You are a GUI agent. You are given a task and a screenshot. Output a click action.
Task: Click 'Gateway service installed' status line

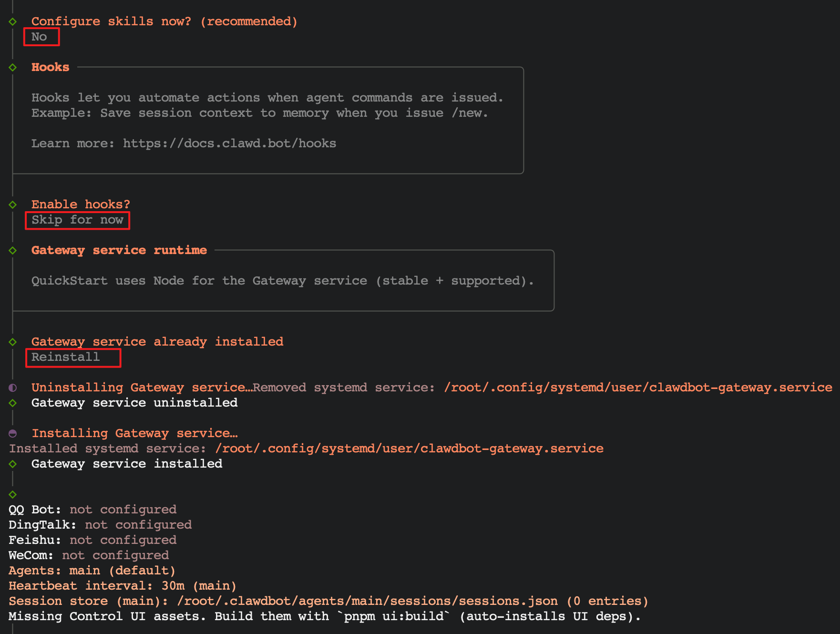click(127, 464)
